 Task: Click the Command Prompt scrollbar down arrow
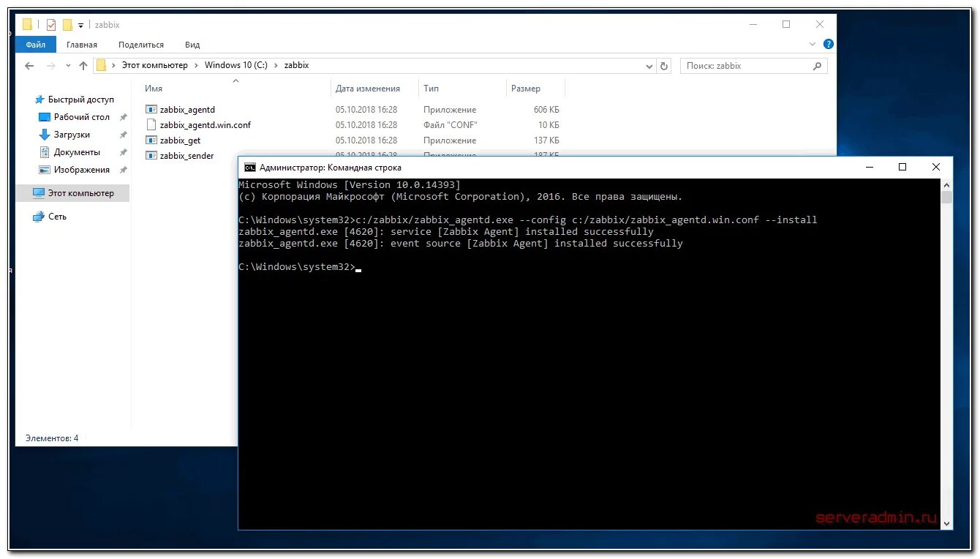(946, 523)
